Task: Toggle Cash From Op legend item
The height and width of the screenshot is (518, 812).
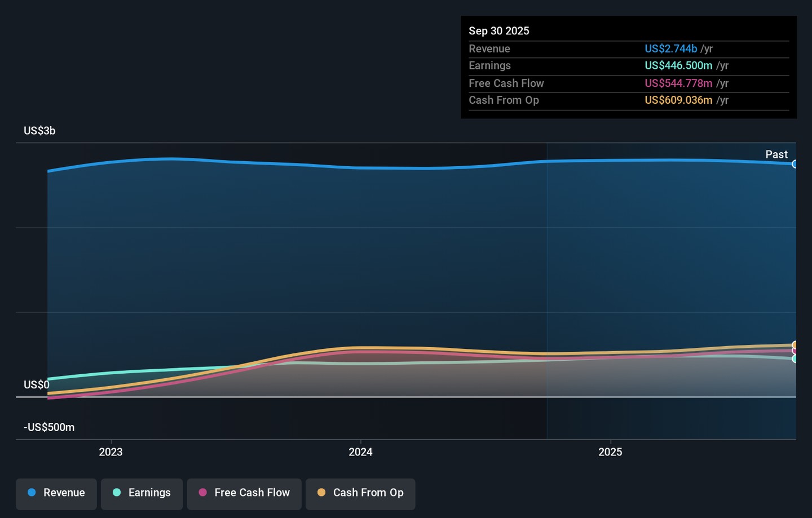Action: coord(360,493)
